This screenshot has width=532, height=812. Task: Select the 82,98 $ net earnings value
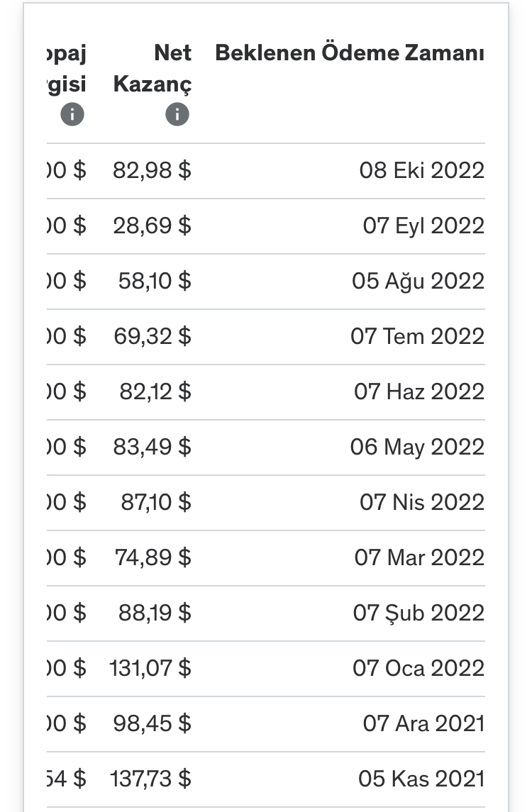point(153,170)
